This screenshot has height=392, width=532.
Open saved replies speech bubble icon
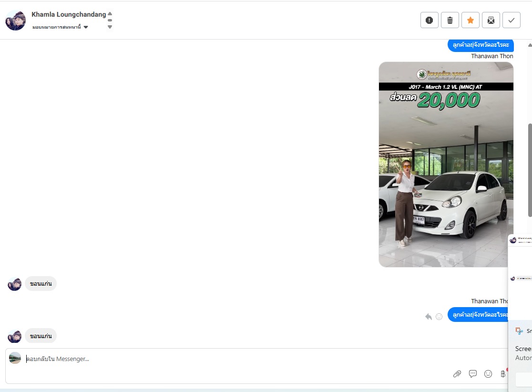point(472,374)
